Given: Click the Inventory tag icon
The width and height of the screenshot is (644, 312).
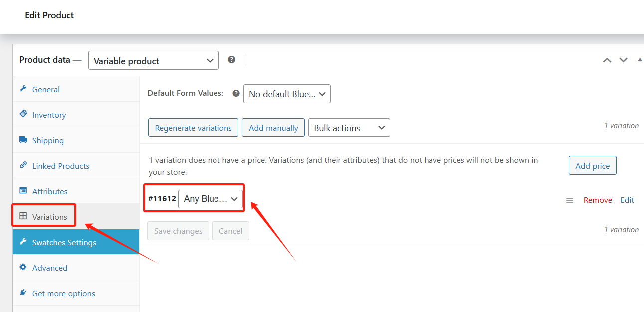Looking at the screenshot, I should [23, 114].
